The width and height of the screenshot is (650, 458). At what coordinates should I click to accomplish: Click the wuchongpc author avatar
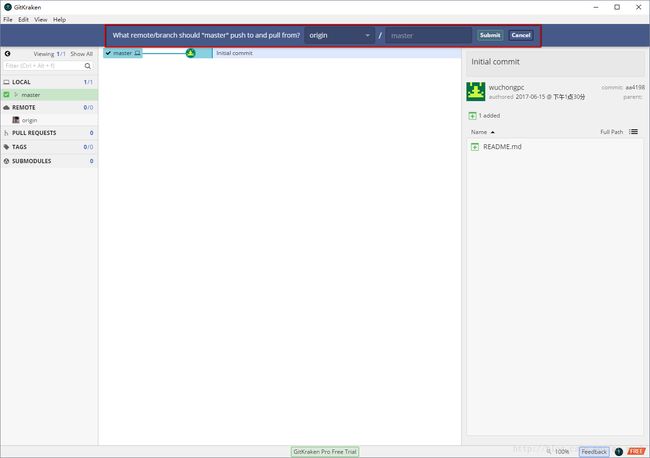pyautogui.click(x=475, y=92)
